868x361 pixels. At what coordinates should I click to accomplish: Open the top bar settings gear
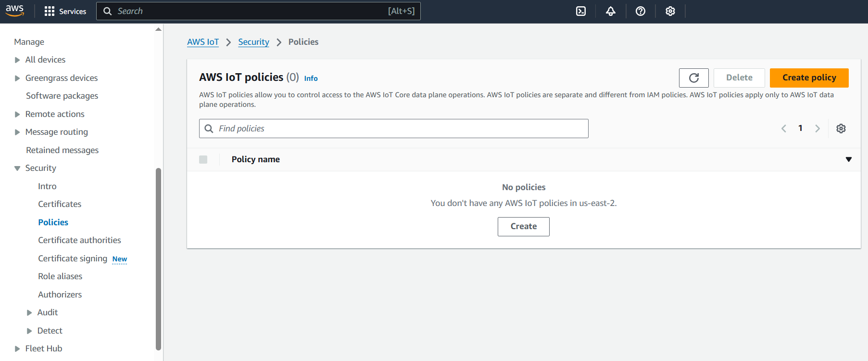(x=670, y=11)
